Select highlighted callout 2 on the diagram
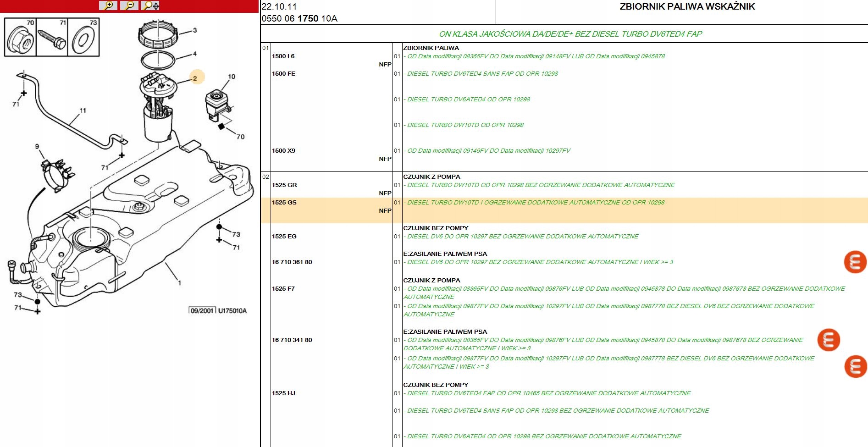Image resolution: width=868 pixels, height=447 pixels. tap(195, 78)
